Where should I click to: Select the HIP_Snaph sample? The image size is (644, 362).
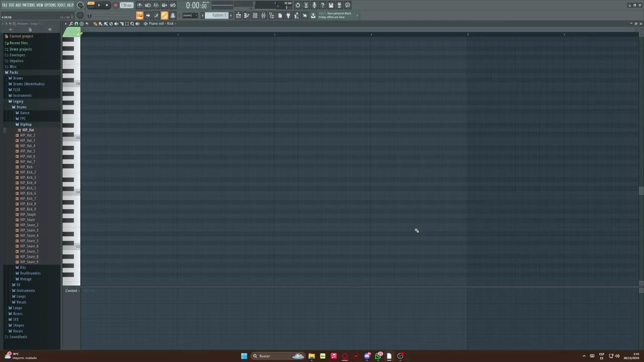point(28,215)
